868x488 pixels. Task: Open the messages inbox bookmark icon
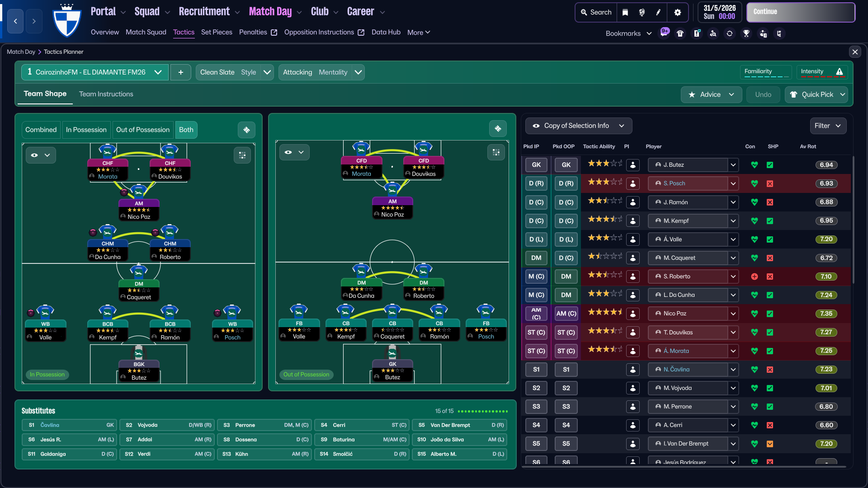(664, 33)
